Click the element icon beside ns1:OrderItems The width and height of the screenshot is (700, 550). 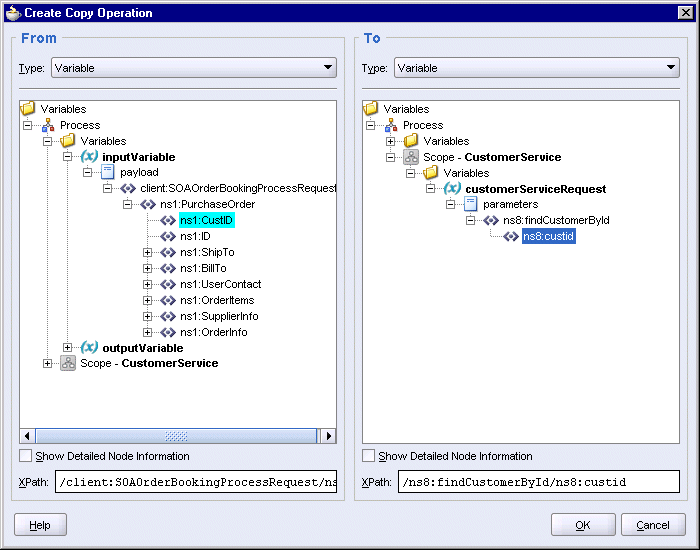[168, 300]
